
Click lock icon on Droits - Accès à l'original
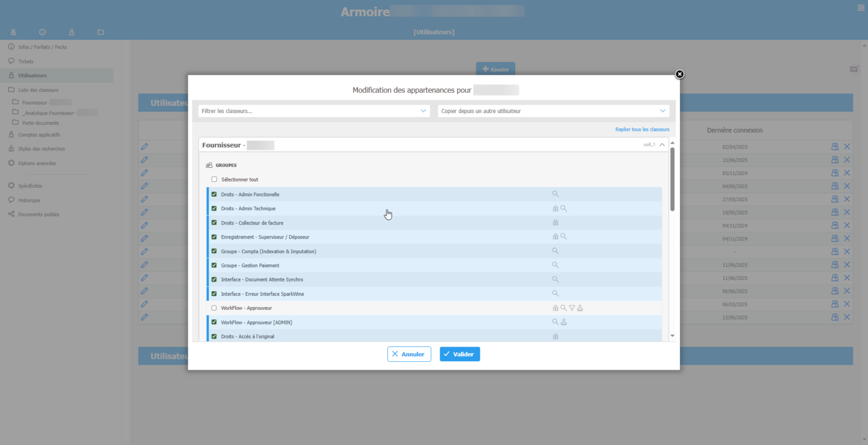point(555,336)
